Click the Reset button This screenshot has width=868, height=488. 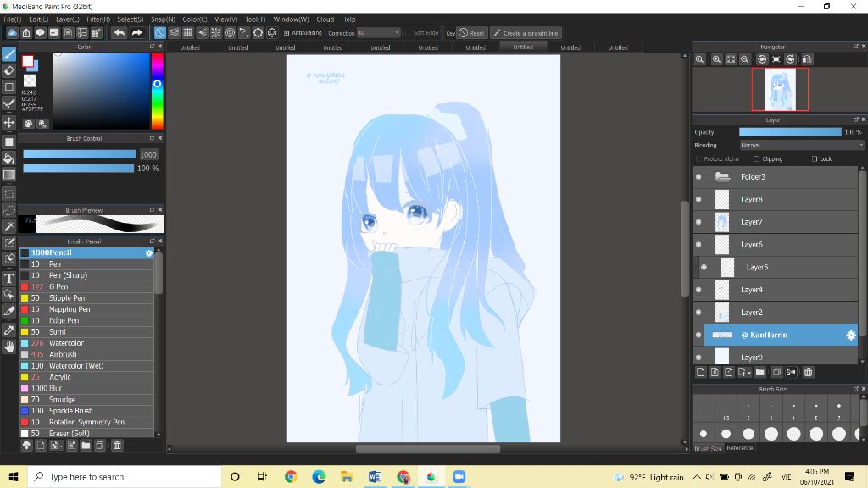tap(472, 33)
